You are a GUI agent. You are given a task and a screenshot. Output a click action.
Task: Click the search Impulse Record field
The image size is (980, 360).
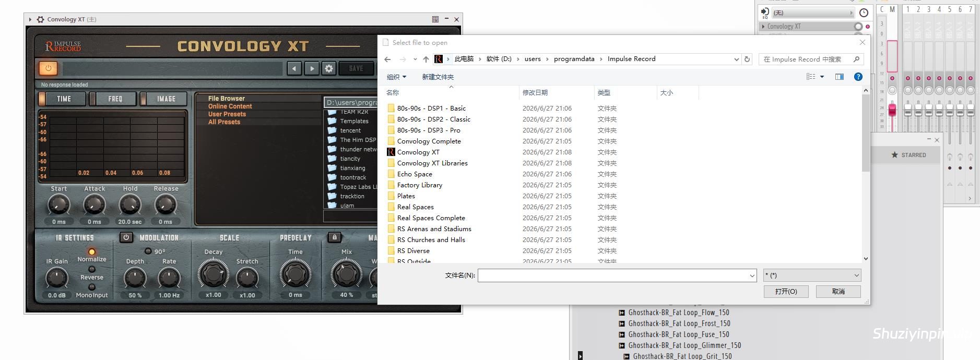(811, 59)
